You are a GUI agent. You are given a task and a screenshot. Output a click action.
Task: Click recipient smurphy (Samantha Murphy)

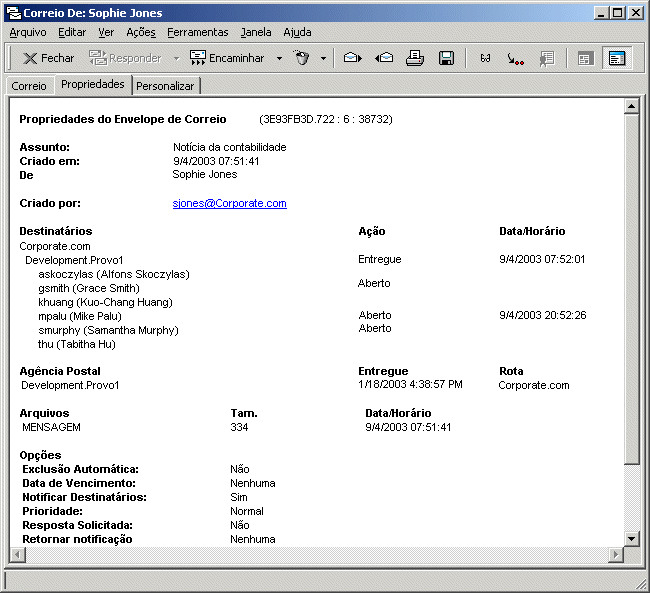point(108,331)
